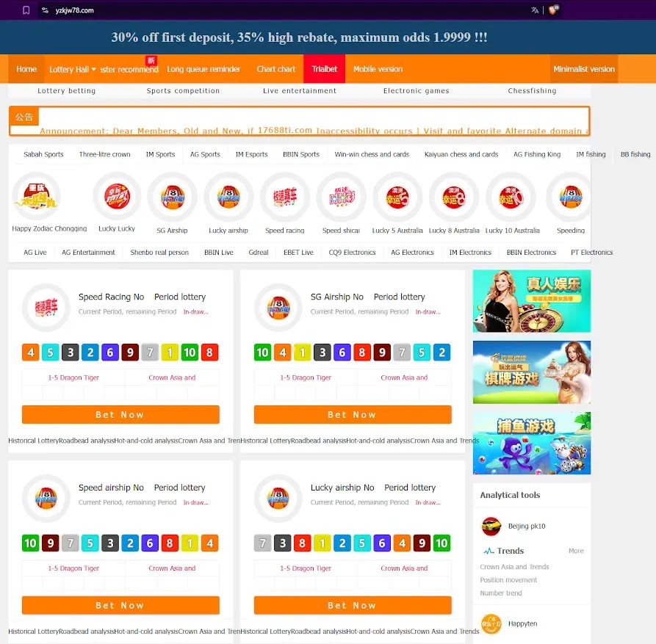Open the Trialbet tab
The width and height of the screenshot is (656, 644).
point(324,69)
